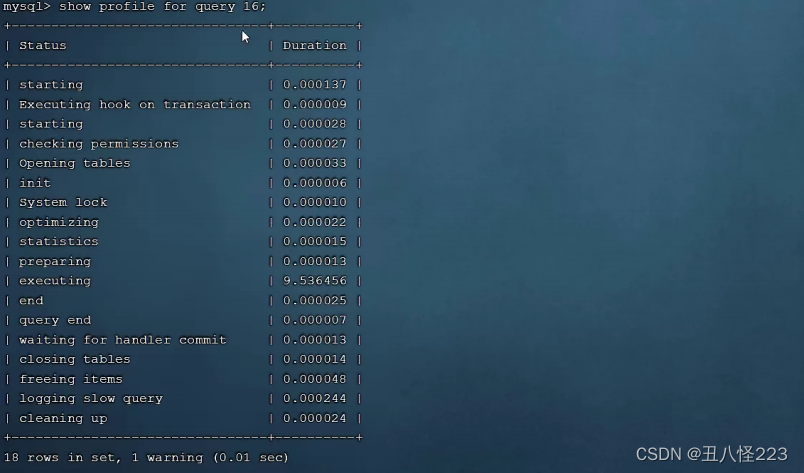Click duration value 0.000009
This screenshot has height=473, width=804.
[x=314, y=105]
